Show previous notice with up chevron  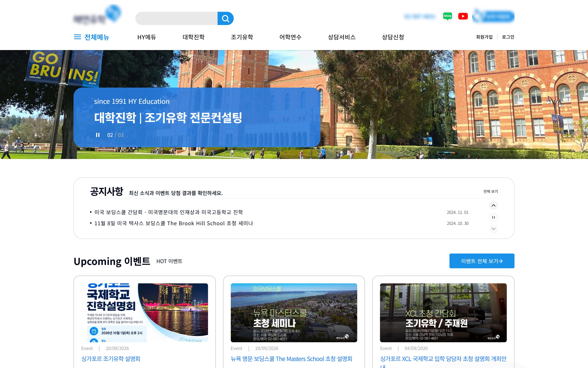click(x=493, y=205)
